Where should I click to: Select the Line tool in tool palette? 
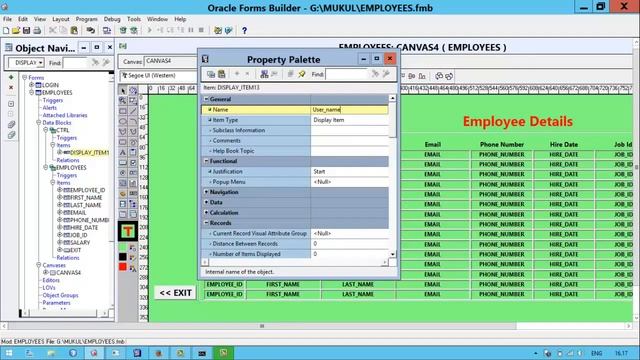click(x=133, y=111)
